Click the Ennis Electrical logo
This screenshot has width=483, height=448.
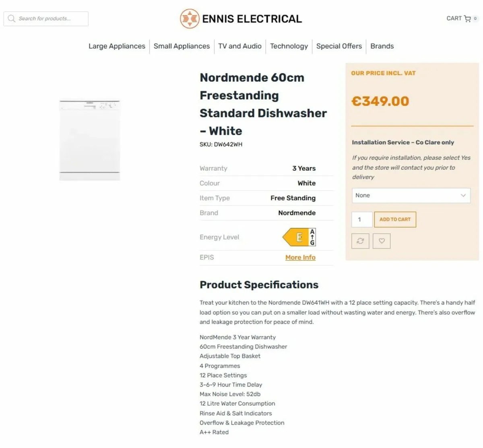pyautogui.click(x=241, y=18)
